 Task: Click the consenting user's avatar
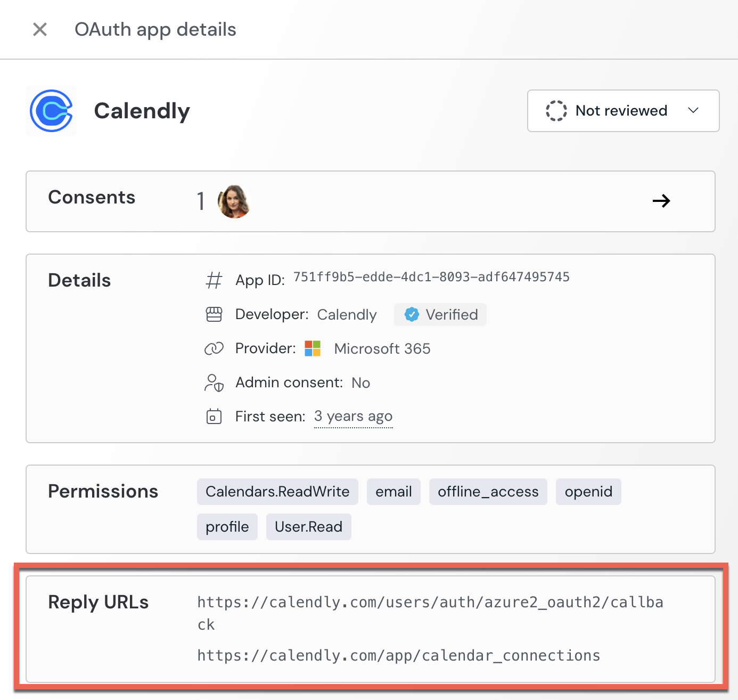[234, 201]
